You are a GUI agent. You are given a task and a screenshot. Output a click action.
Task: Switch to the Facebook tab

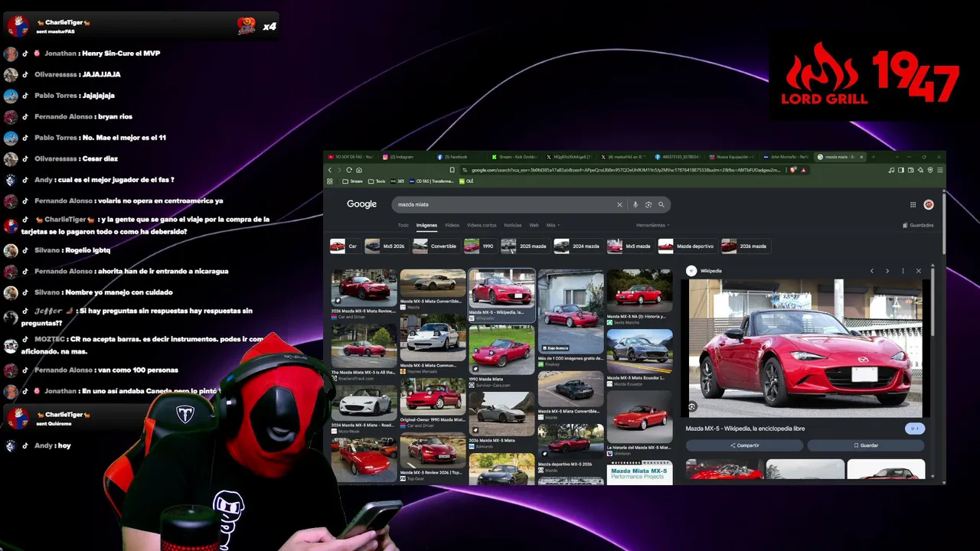[x=459, y=157]
